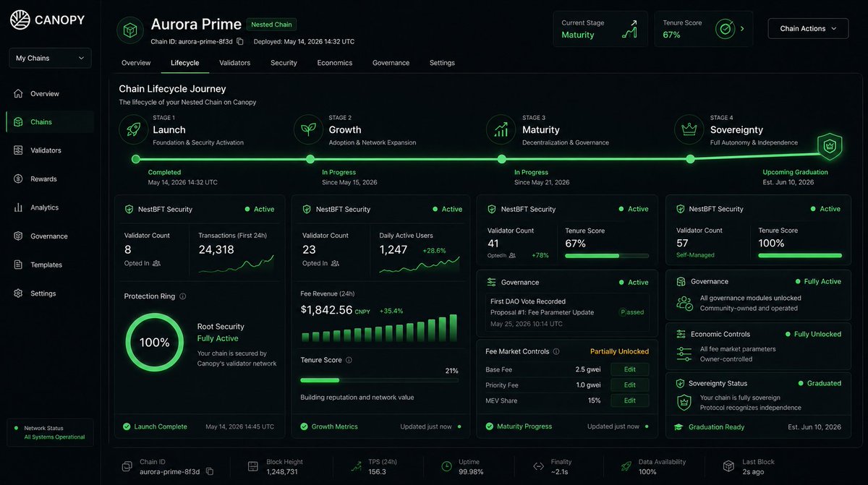The width and height of the screenshot is (868, 485).
Task: Switch to the Economics tab
Action: pyautogui.click(x=335, y=63)
